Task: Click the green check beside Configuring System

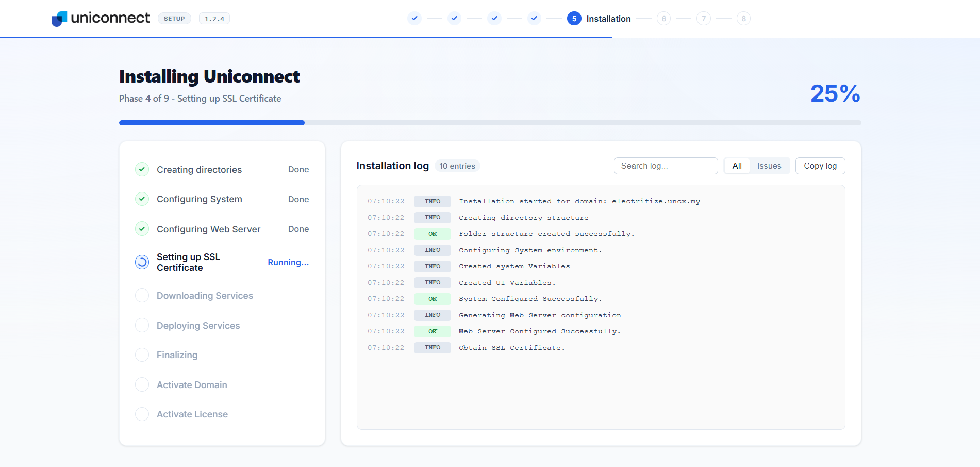Action: [142, 199]
